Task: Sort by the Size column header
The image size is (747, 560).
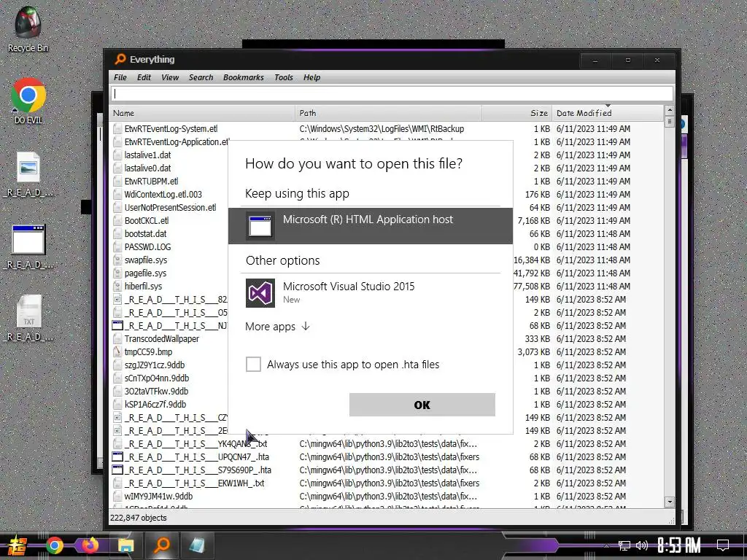Action: (x=517, y=113)
